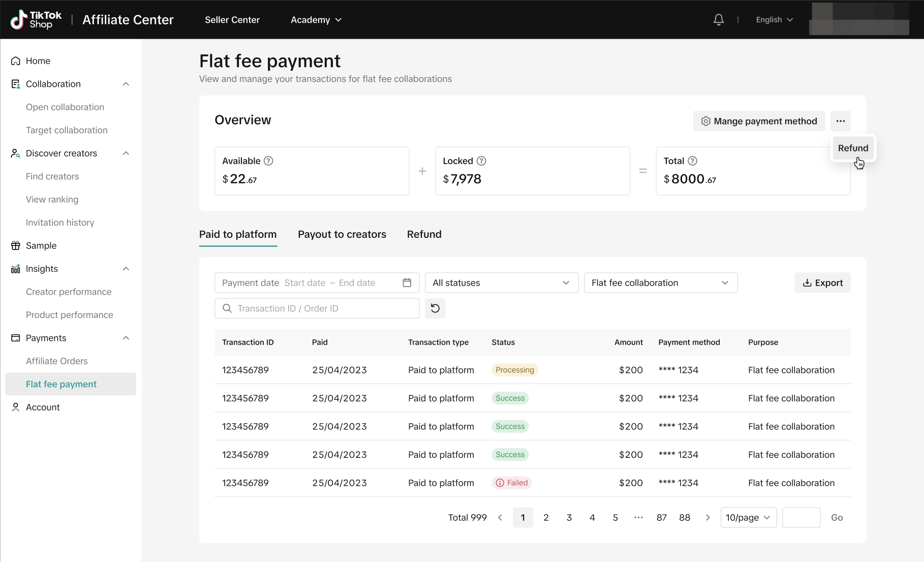Open the All statuses dropdown
The image size is (924, 562).
(x=501, y=283)
